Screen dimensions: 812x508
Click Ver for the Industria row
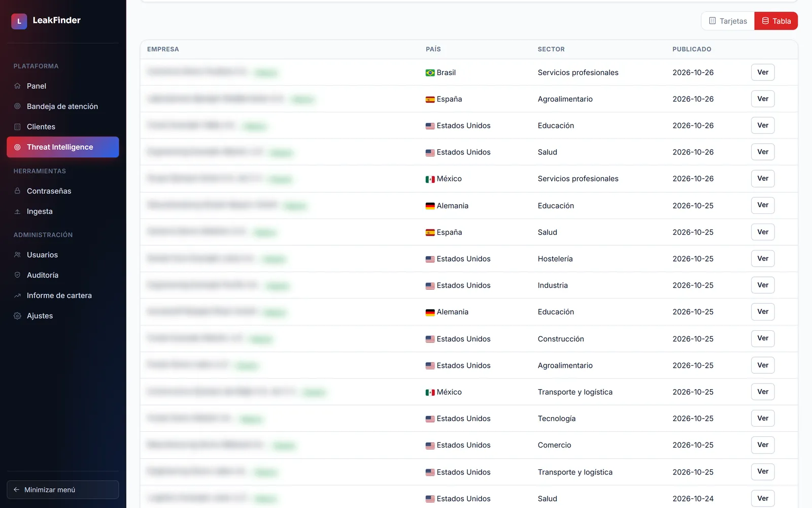[x=763, y=285]
